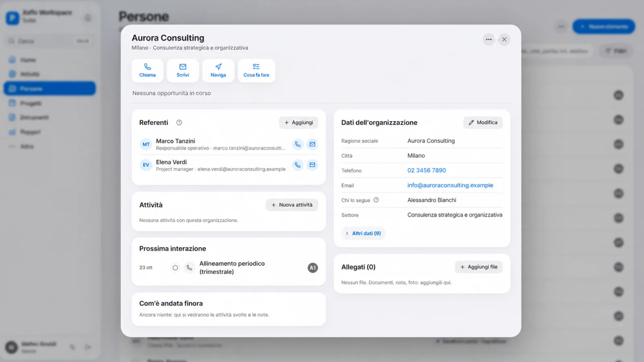The width and height of the screenshot is (644, 362).
Task: Click the Milano city value
Action: click(x=416, y=156)
